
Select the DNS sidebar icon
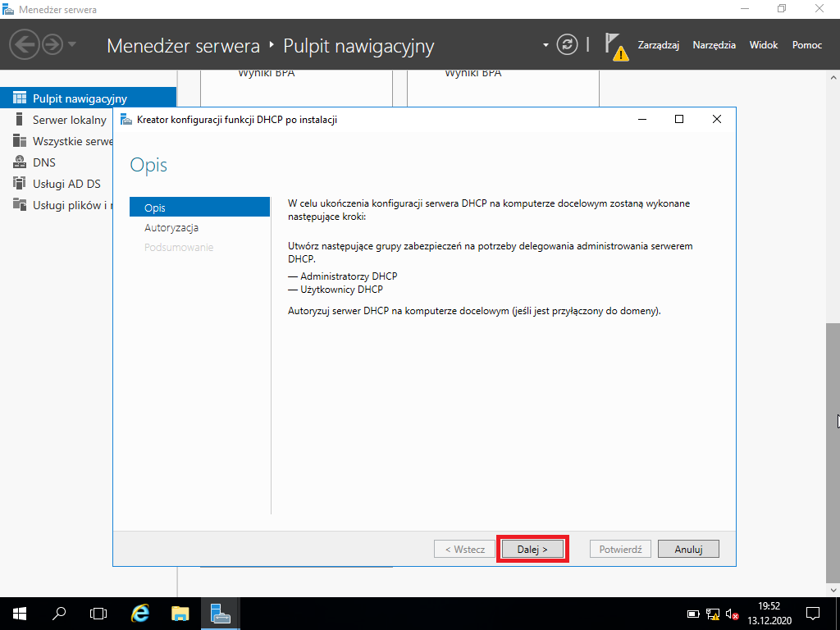pyautogui.click(x=20, y=162)
